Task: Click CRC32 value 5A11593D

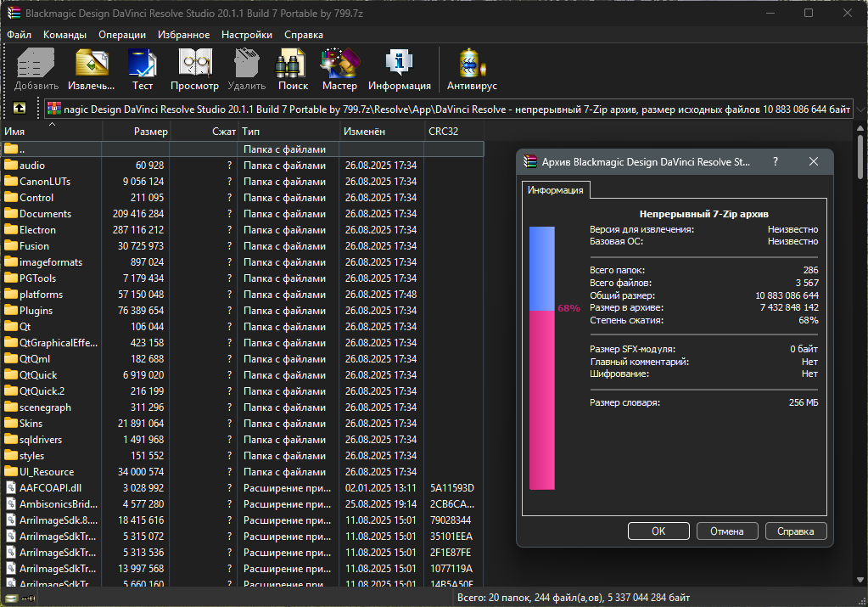Action: pos(451,488)
